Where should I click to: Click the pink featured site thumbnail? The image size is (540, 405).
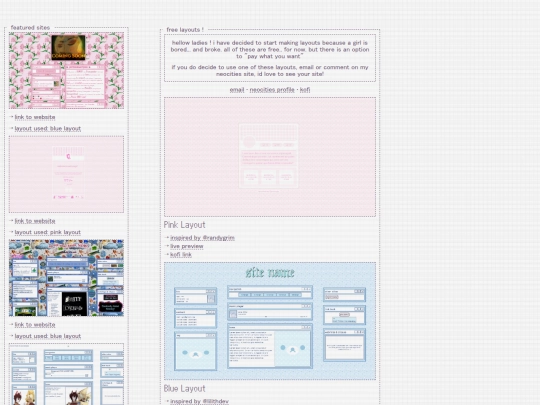(66, 174)
